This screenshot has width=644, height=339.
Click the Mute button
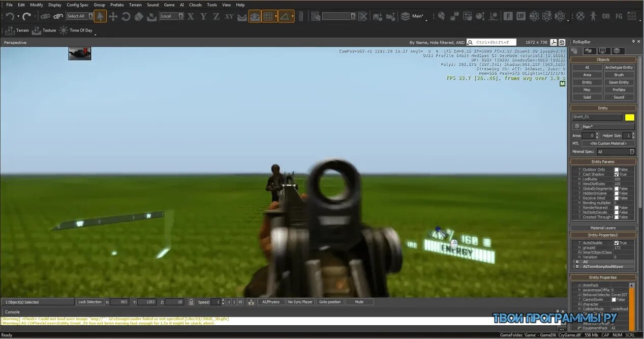359,302
